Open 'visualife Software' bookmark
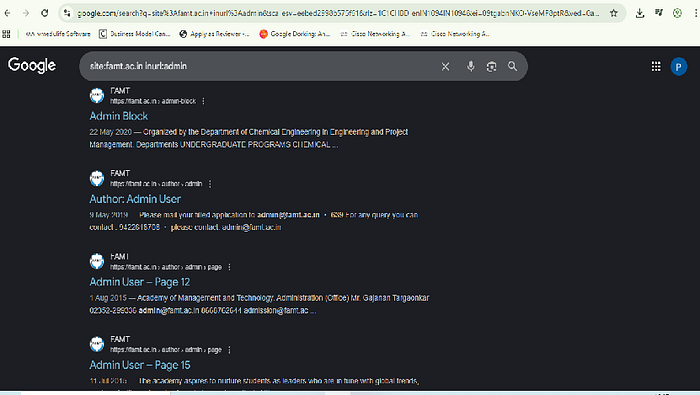This screenshot has width=700, height=395. pyautogui.click(x=58, y=34)
